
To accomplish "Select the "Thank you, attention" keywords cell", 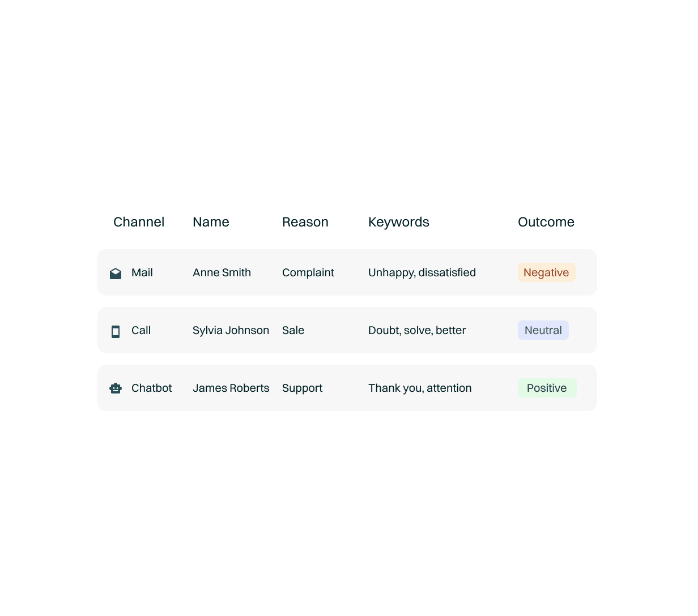I will click(420, 388).
